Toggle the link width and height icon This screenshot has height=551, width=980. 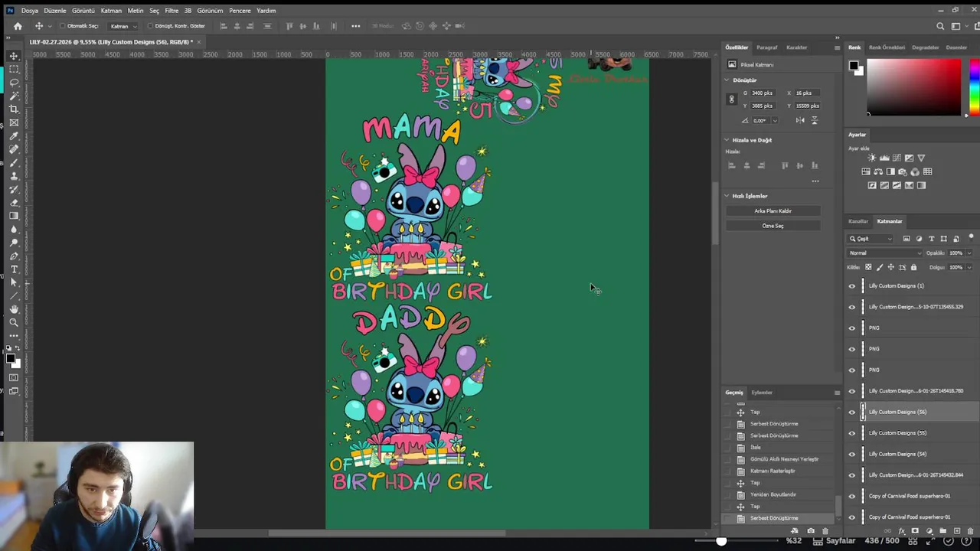(x=731, y=99)
